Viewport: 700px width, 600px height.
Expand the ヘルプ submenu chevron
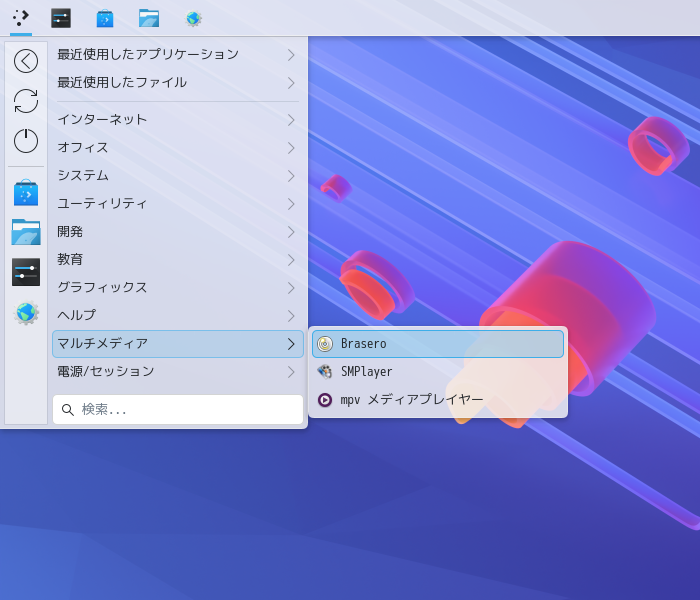coord(291,316)
